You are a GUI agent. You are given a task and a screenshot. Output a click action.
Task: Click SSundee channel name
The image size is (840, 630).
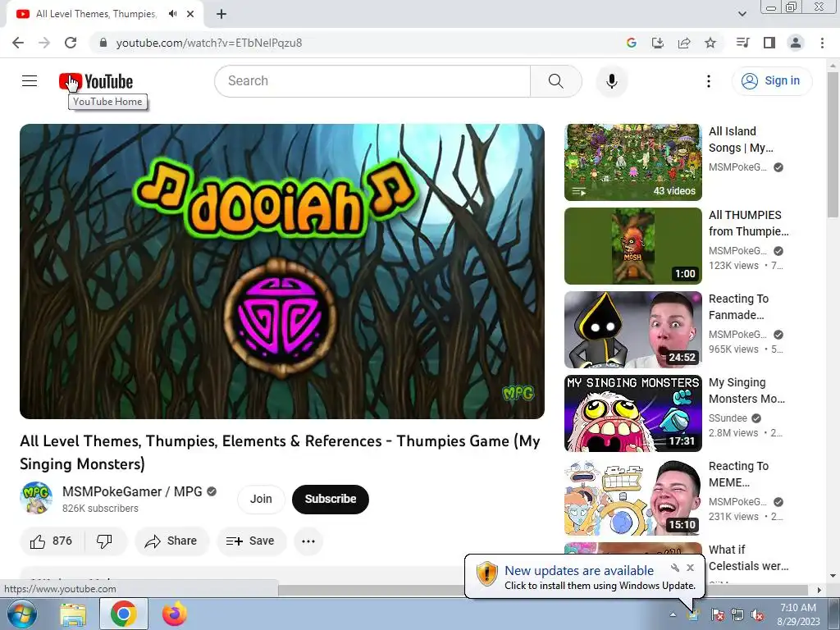728,418
